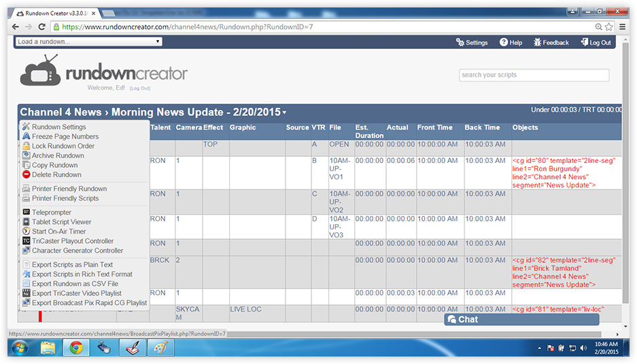Click the TriCaster Playout Controller TC icon
The height and width of the screenshot is (364, 637).
26,241
